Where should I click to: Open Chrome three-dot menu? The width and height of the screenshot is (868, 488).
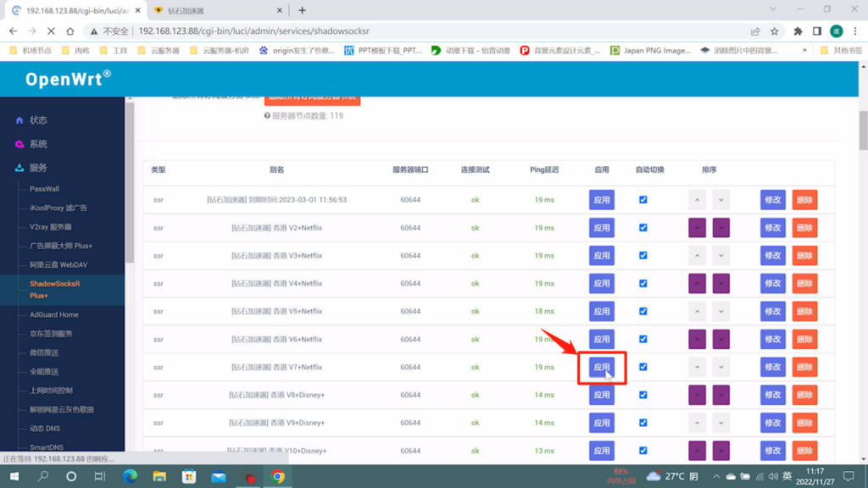click(x=855, y=31)
